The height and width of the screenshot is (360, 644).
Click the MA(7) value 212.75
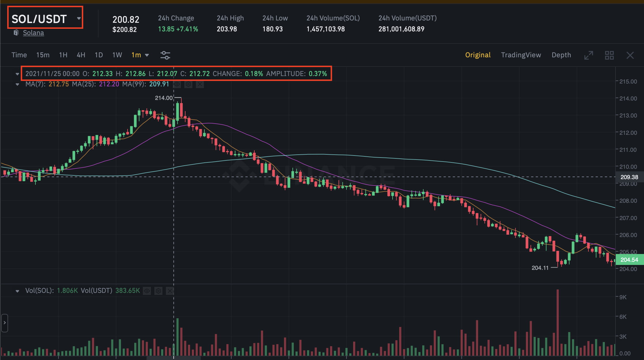[59, 84]
